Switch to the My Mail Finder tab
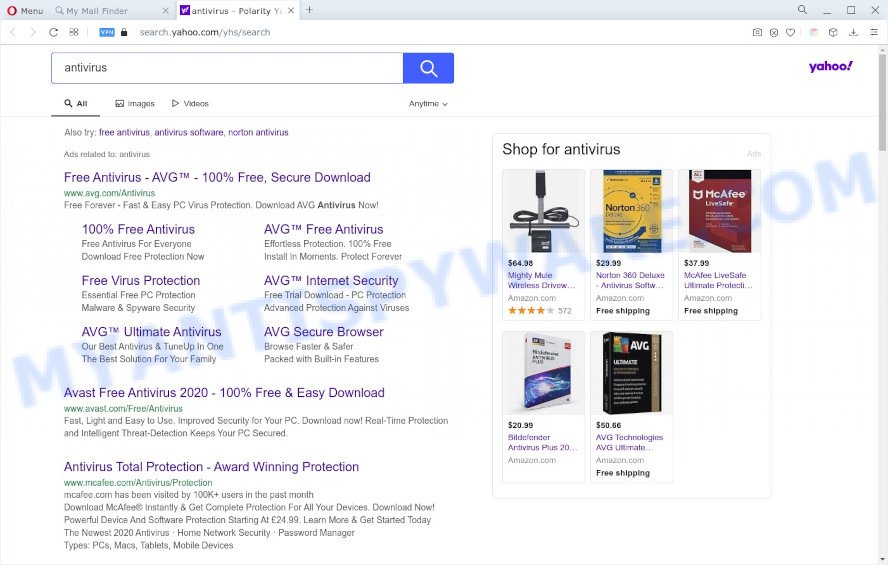888x565 pixels. coord(112,10)
